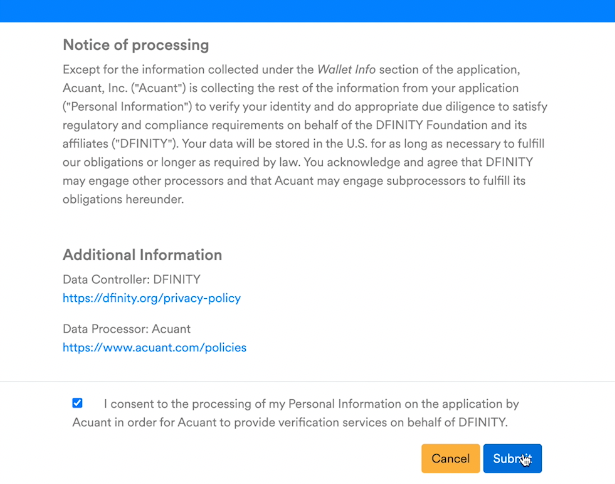Screen dimensions: 615x484
Task: Click the Data Processor: Acuant text
Action: tap(126, 329)
